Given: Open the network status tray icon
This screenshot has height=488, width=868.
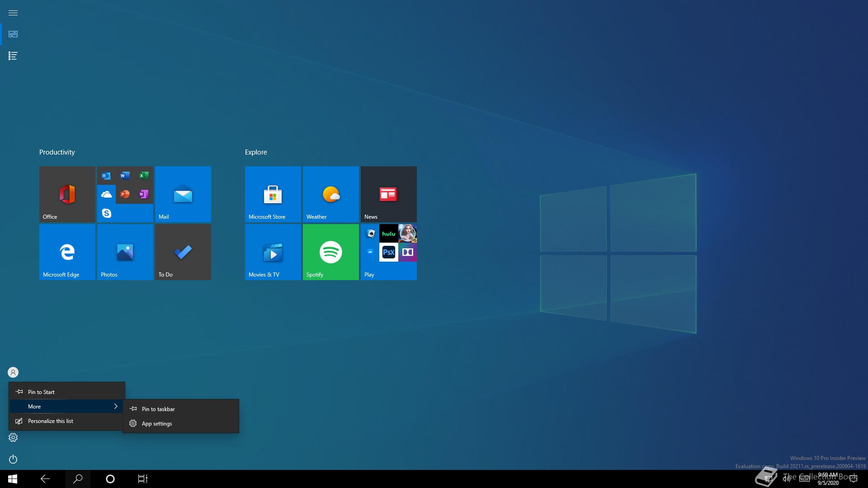Looking at the screenshot, I should tap(768, 479).
